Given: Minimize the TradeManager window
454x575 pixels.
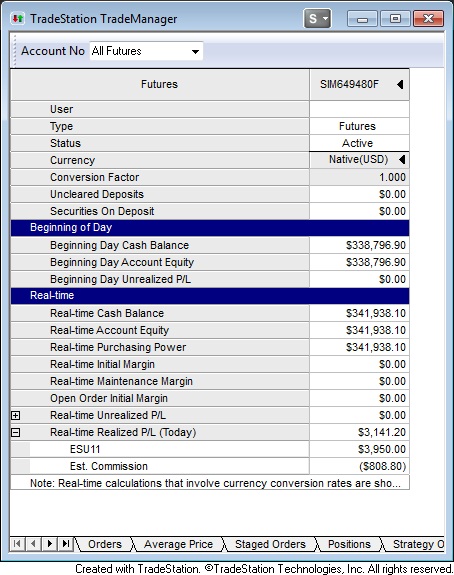Looking at the screenshot, I should click(x=362, y=19).
